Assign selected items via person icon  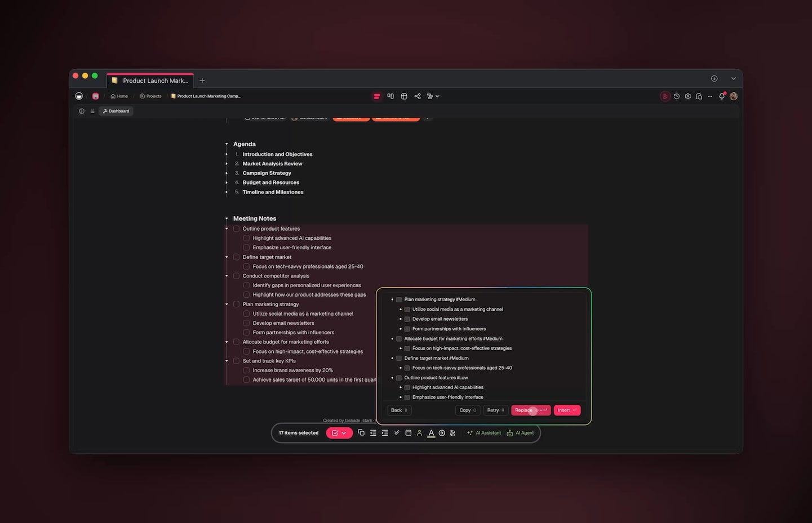tap(419, 433)
